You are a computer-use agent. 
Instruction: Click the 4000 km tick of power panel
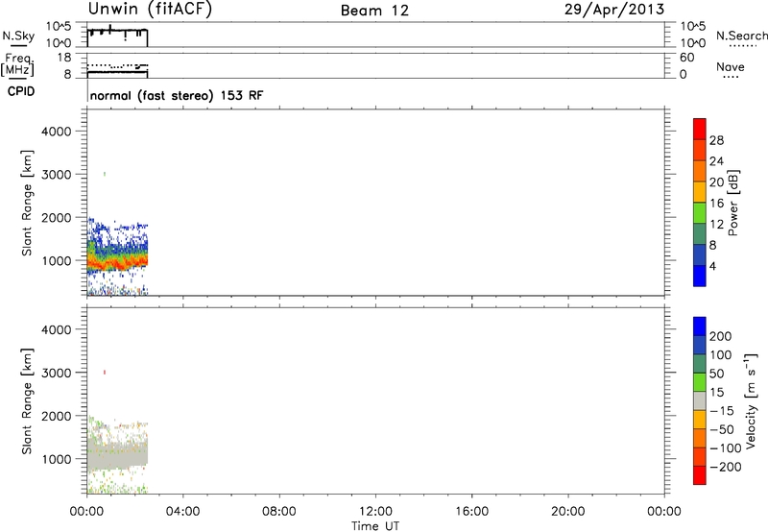[x=57, y=132]
